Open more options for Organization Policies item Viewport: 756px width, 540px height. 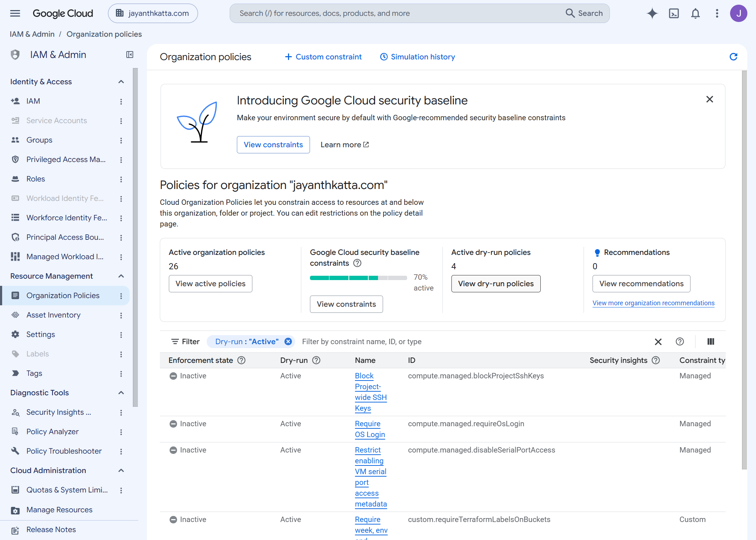coord(121,296)
